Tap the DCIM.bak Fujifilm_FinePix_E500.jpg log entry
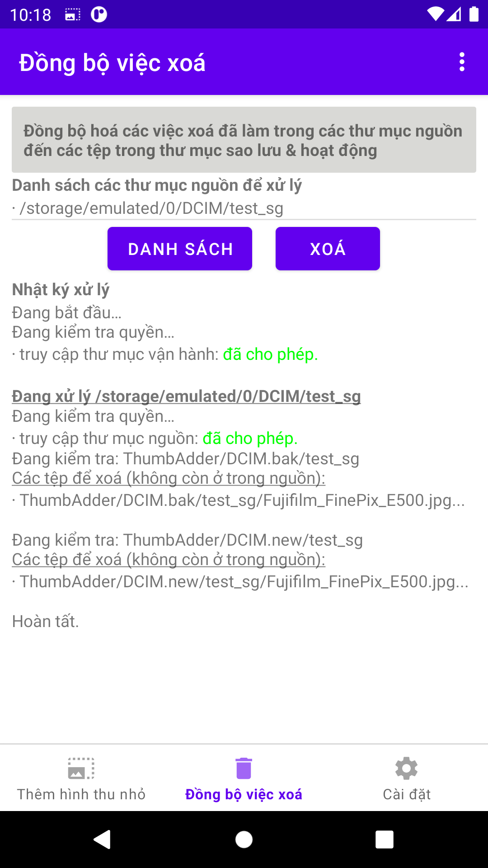This screenshot has height=868, width=488. [242, 500]
